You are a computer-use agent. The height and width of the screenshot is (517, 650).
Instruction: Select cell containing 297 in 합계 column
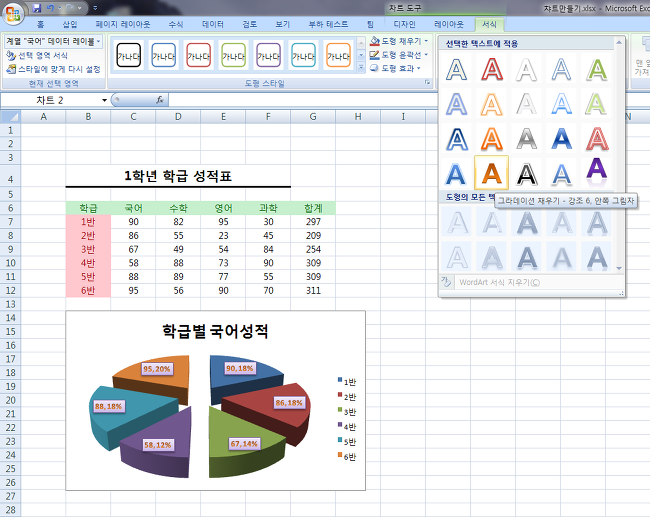coord(313,222)
